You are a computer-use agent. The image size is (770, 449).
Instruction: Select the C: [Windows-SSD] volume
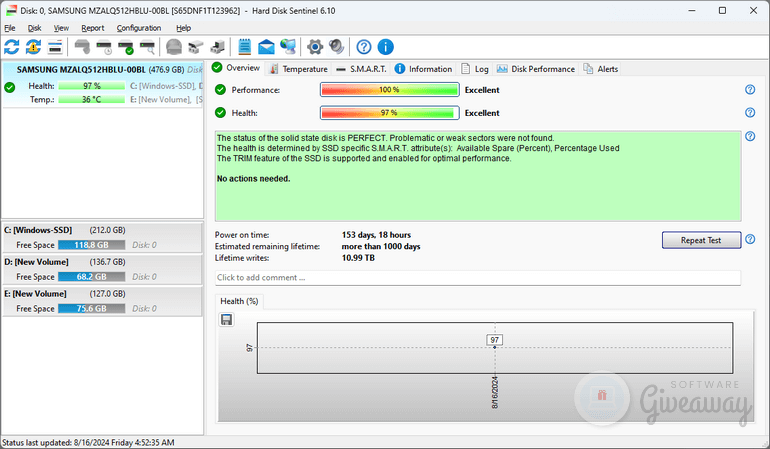(x=103, y=237)
